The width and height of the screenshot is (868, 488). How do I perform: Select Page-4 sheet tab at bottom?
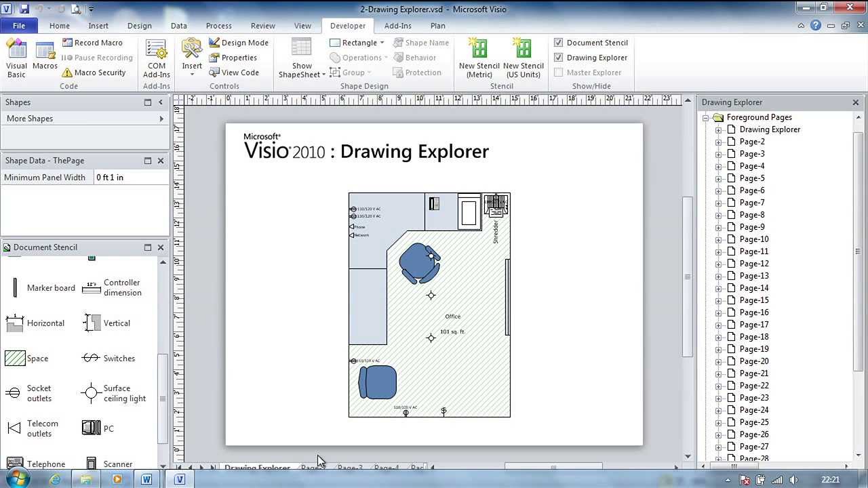pos(387,468)
